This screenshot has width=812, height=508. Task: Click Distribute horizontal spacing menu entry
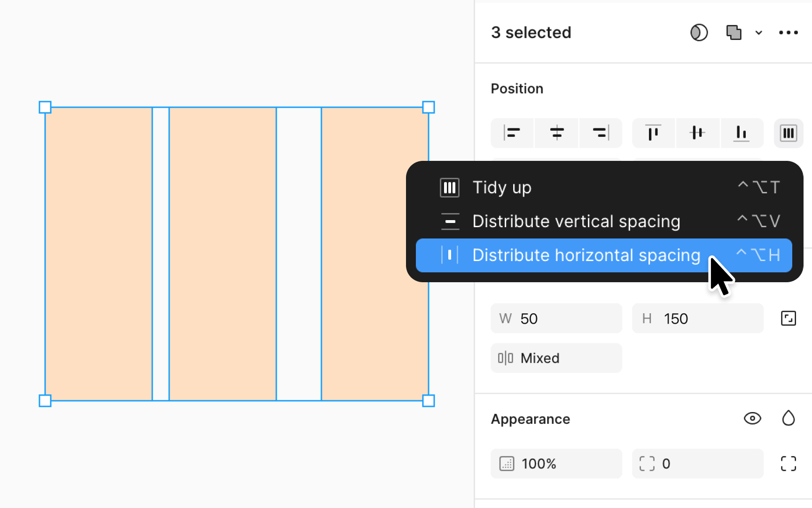[586, 255]
